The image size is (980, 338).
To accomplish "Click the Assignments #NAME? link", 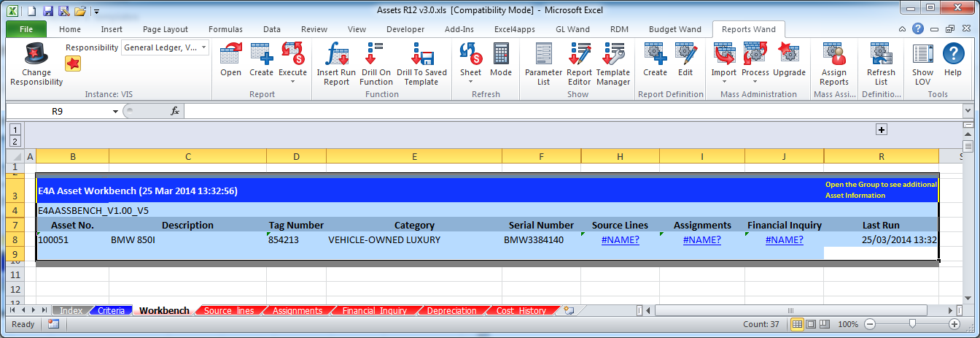I will 702,239.
